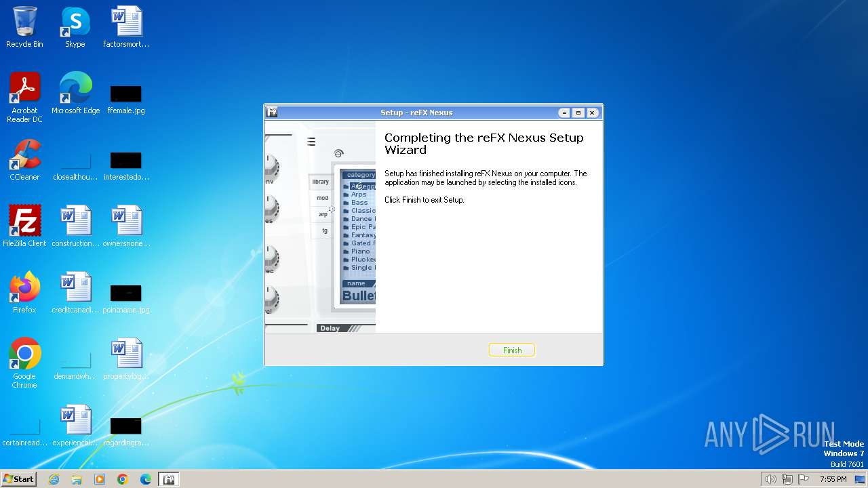Viewport: 868px width, 488px height.
Task: Click the 7:55 PM taskbar clock
Action: pos(833,479)
